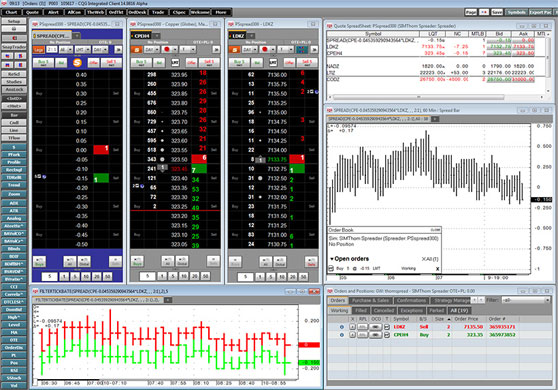Screen dimensions: 558x390
Task: Open the Quote menu in top toolbar
Action: 32,12
